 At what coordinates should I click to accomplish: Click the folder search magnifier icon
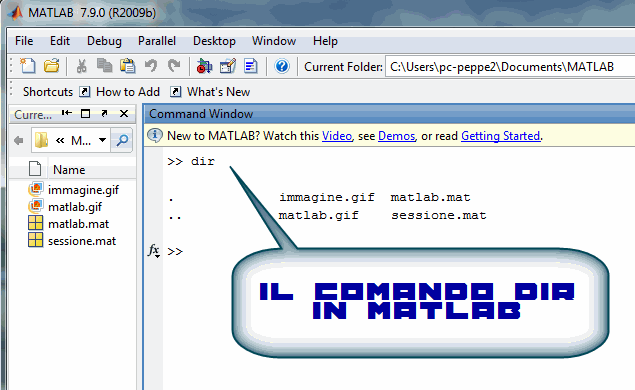click(x=122, y=141)
